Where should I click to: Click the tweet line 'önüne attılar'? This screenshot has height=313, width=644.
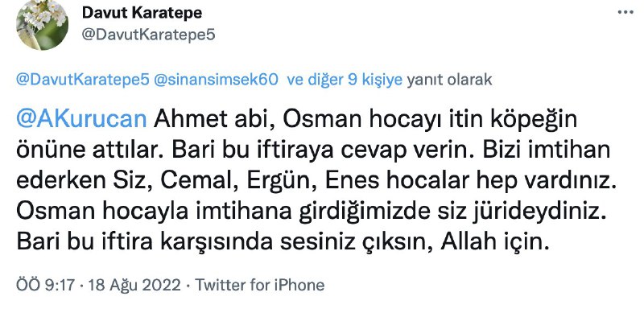click(313, 150)
